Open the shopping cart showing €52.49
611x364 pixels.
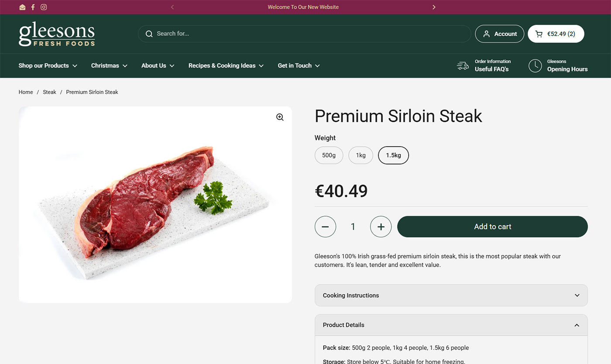point(556,34)
